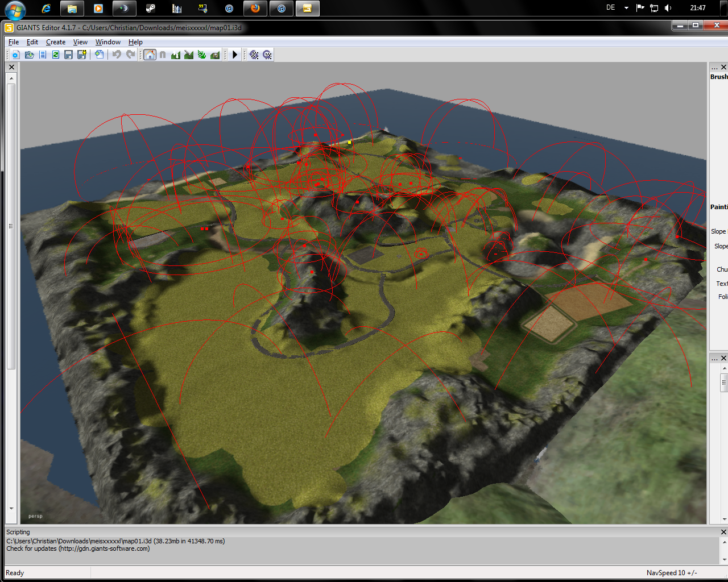Close the lower right panel
The width and height of the screenshot is (728, 582).
tap(723, 358)
